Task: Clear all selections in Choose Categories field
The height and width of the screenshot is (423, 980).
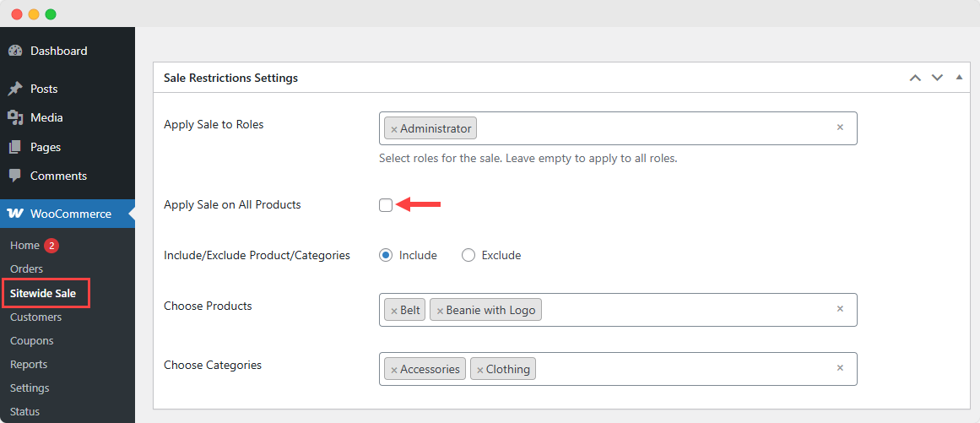Action: tap(840, 368)
